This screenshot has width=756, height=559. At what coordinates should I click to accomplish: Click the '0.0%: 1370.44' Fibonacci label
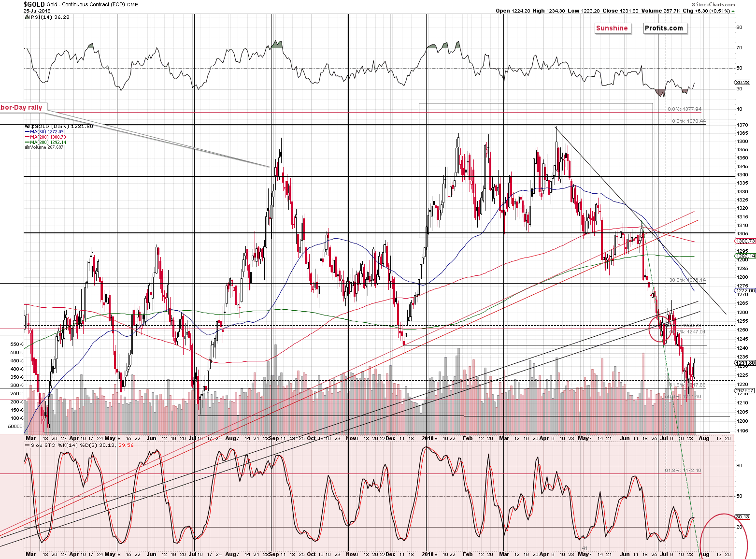coord(689,121)
